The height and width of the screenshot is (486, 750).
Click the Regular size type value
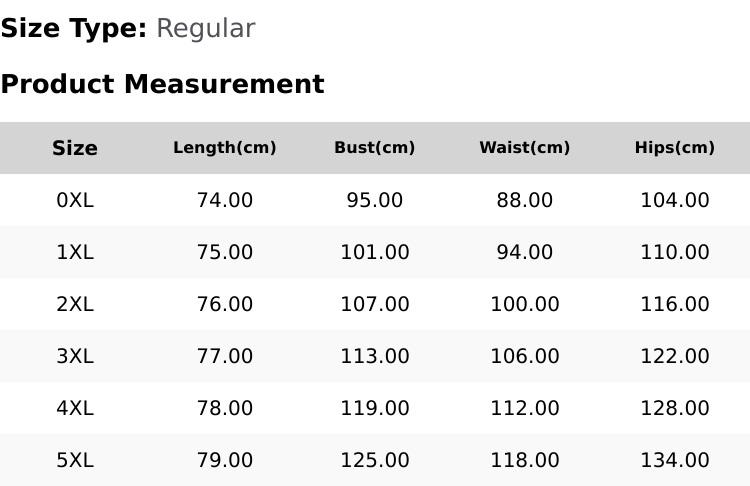pyautogui.click(x=206, y=29)
